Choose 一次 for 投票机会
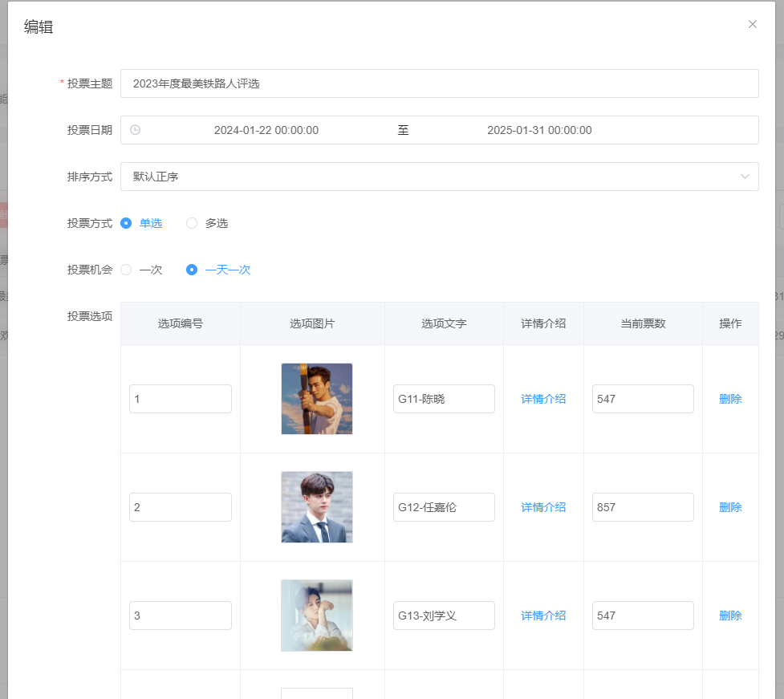The image size is (784, 699). pyautogui.click(x=126, y=270)
